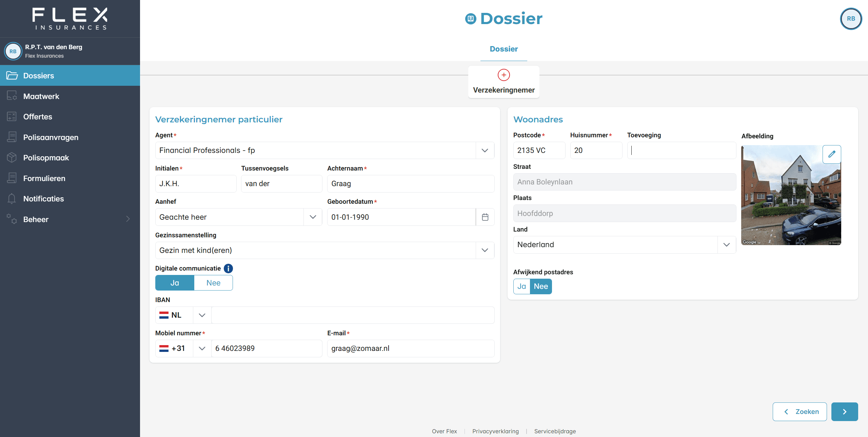The width and height of the screenshot is (868, 437).
Task: Focus the IBAN number input field
Action: [x=353, y=315]
